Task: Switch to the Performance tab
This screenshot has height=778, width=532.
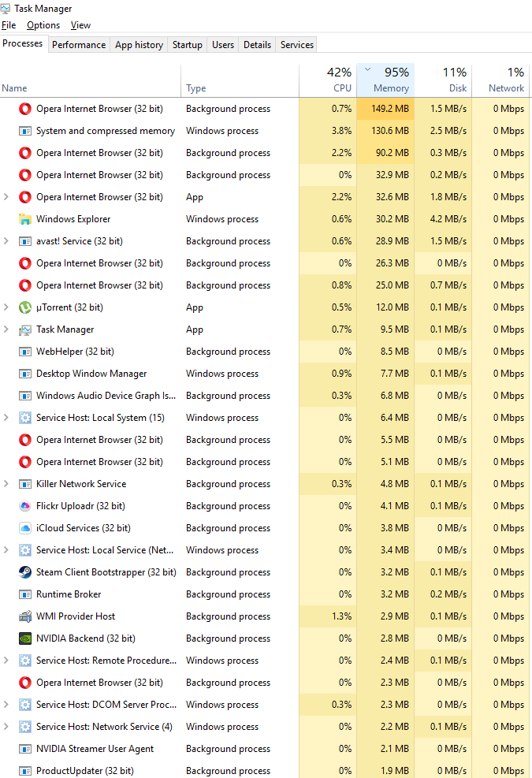Action: click(79, 45)
